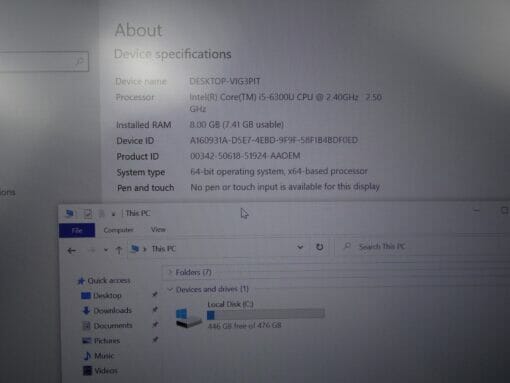The height and width of the screenshot is (383, 510).
Task: Click the Desktop folder icon
Action: 86,296
